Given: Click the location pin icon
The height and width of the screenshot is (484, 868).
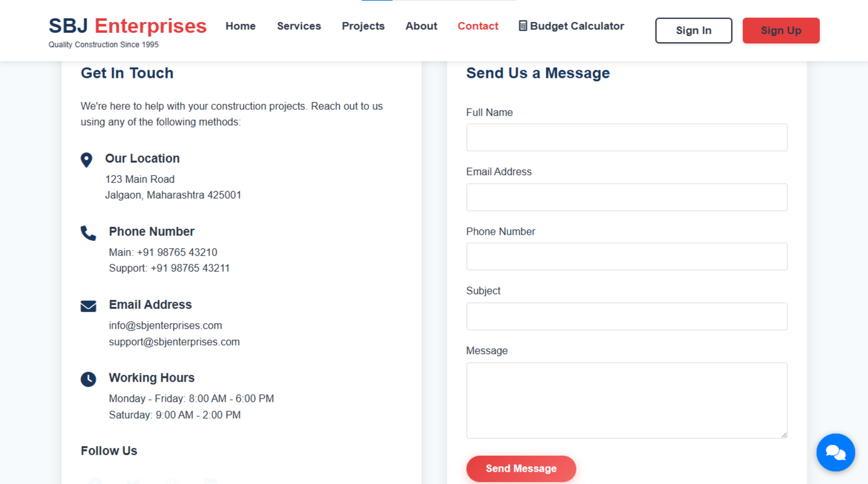Looking at the screenshot, I should click(86, 160).
